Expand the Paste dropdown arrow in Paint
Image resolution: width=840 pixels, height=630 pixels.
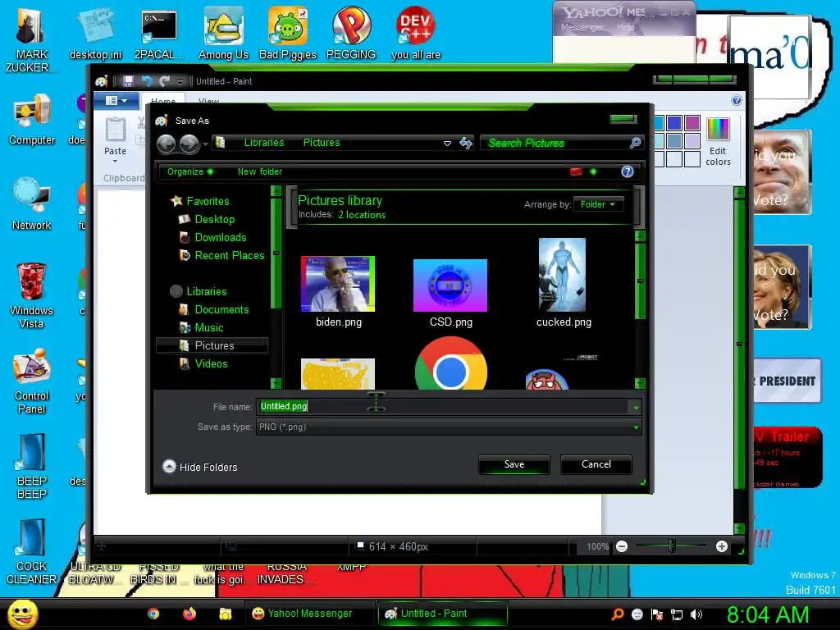coord(115,162)
